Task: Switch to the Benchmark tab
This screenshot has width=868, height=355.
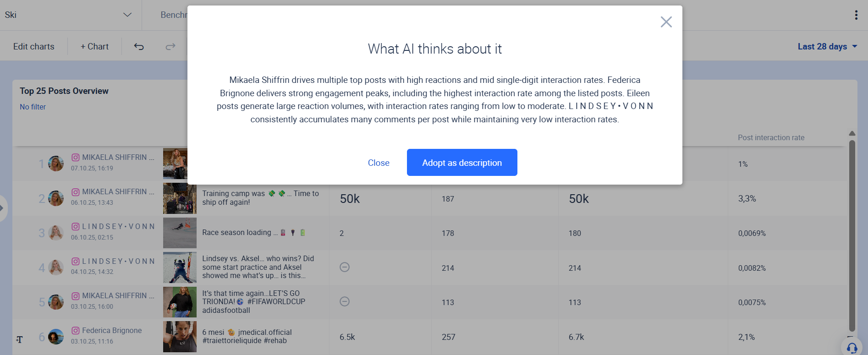Action: [176, 15]
